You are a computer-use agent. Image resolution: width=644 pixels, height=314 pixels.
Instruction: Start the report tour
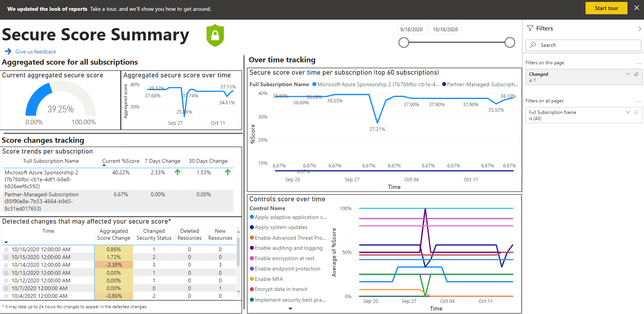[606, 8]
